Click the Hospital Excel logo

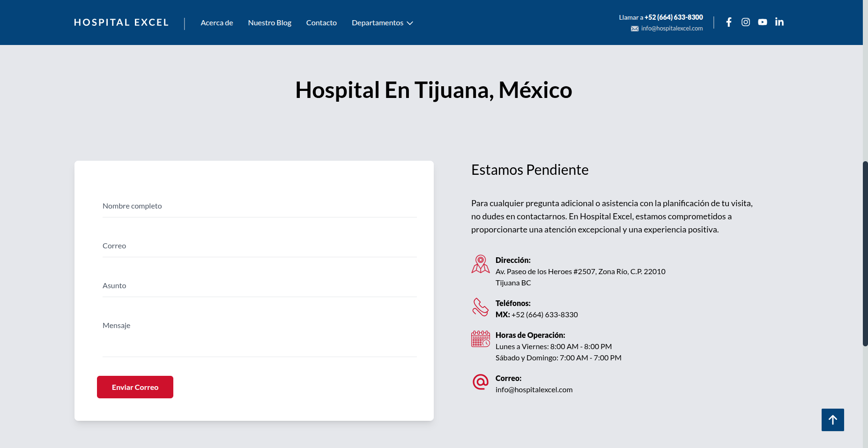tap(121, 22)
